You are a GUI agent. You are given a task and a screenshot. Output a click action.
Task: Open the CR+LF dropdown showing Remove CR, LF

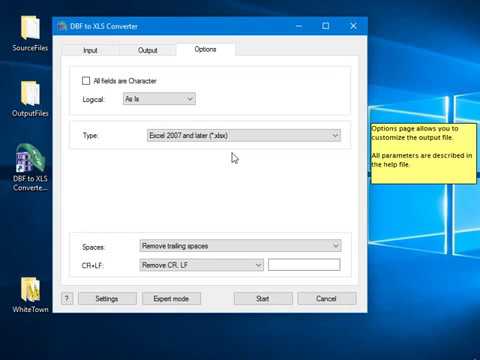coord(202,265)
